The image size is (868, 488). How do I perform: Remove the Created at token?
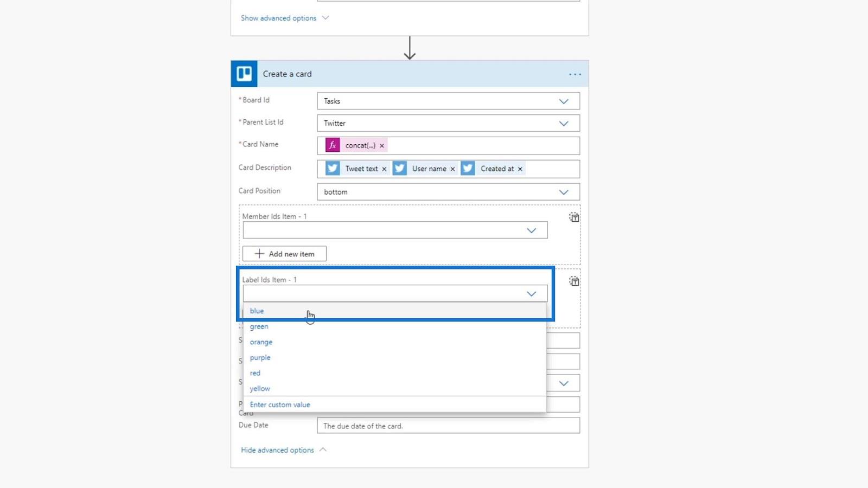pos(520,169)
